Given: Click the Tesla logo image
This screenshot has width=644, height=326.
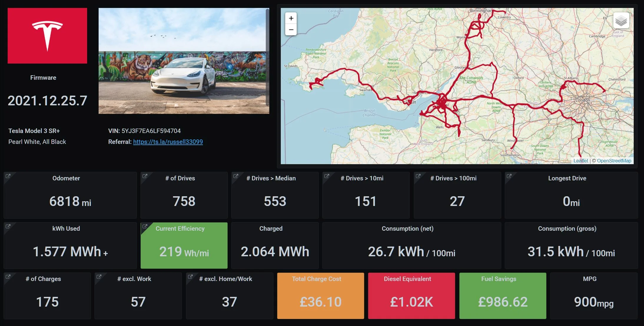Looking at the screenshot, I should 47,36.
